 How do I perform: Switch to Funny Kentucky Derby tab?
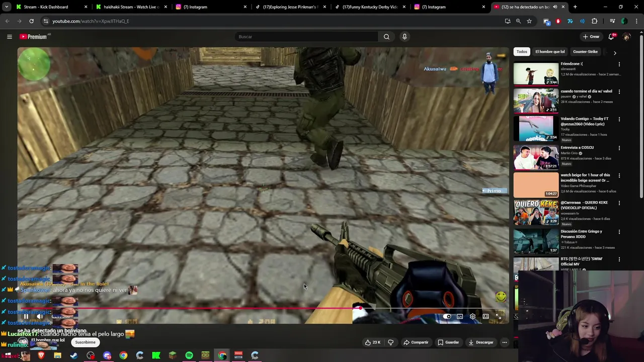click(370, 7)
